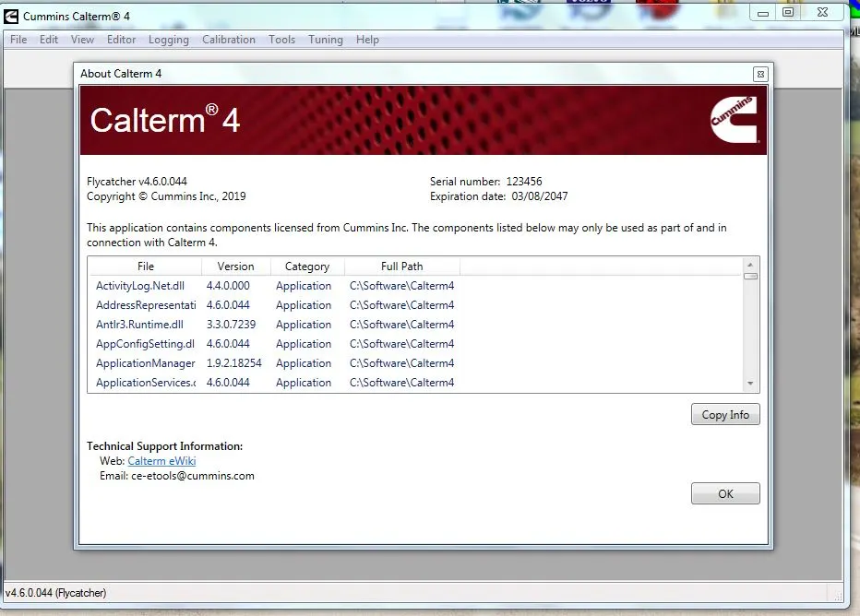Click the Cummins logo on red banner
The image size is (860, 616).
(x=734, y=120)
